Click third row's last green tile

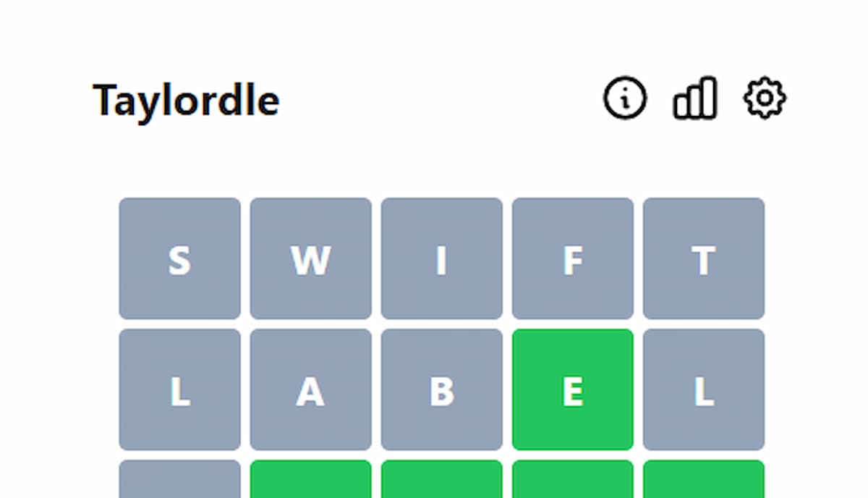coord(703,479)
